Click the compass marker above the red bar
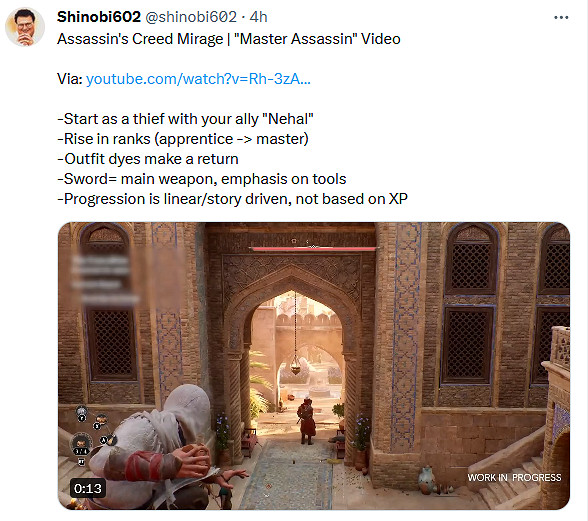 click(294, 241)
